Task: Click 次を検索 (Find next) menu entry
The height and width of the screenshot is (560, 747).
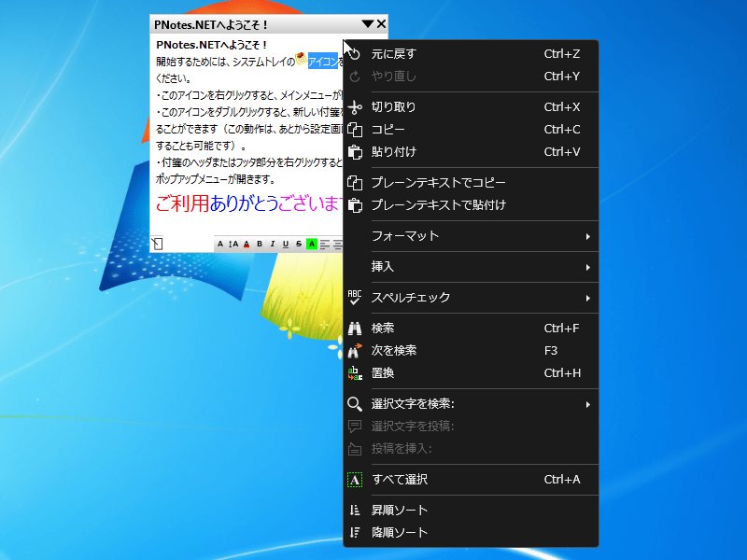Action: 471,351
